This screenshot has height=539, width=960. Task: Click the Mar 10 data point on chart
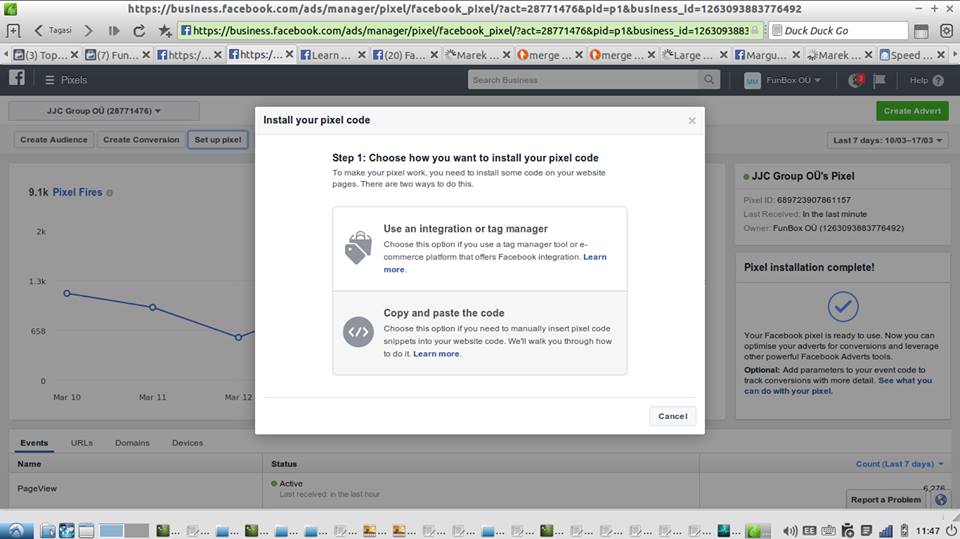pos(67,293)
